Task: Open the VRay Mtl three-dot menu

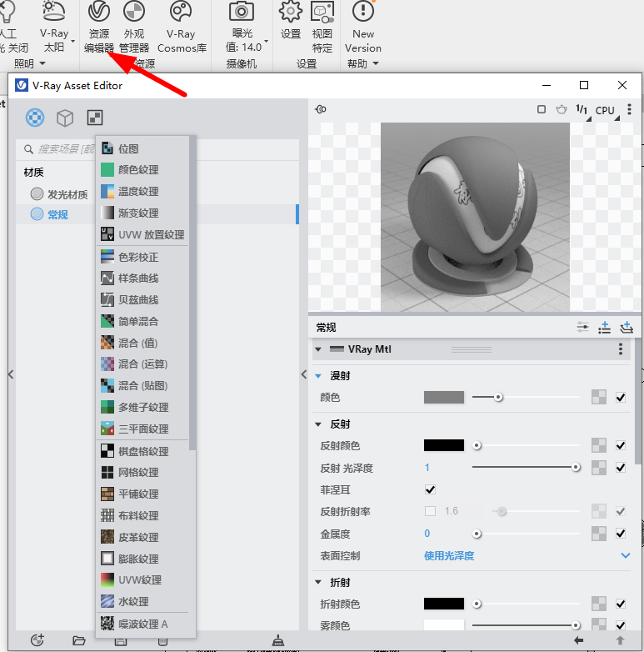Action: pyautogui.click(x=621, y=349)
